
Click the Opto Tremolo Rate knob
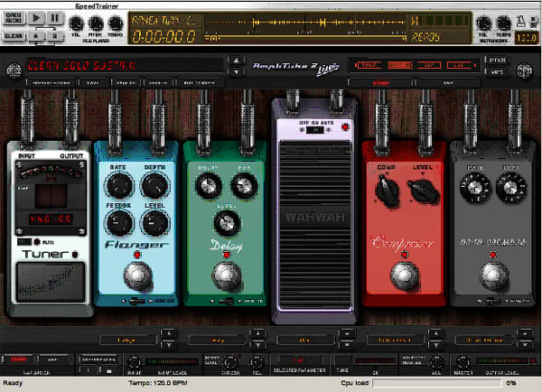475,188
